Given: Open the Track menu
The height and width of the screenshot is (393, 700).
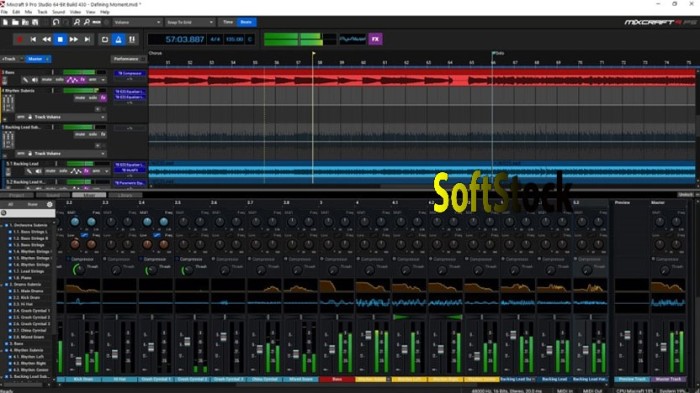Looking at the screenshot, I should pos(42,12).
